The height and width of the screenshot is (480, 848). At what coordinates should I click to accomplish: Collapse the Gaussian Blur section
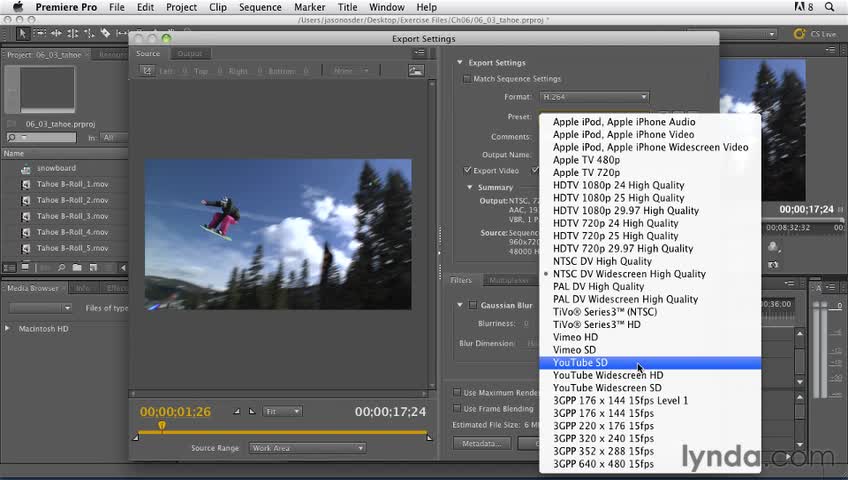click(x=460, y=305)
